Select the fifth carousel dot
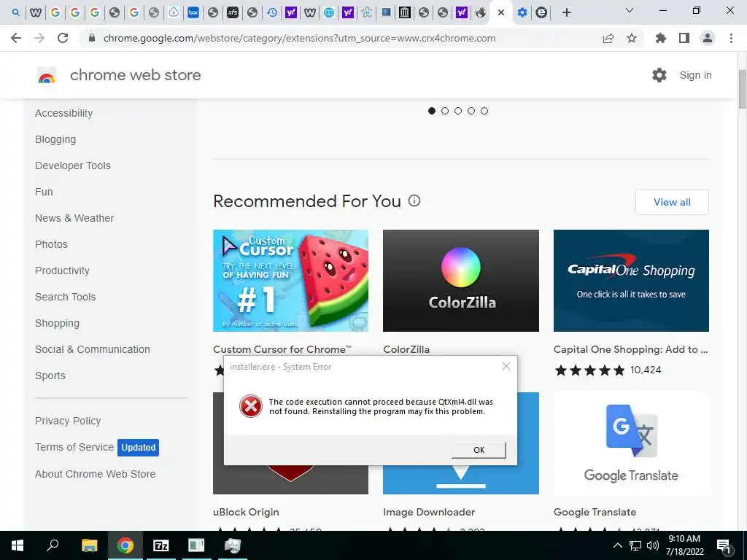Screen dimensions: 747x560 click(x=484, y=111)
